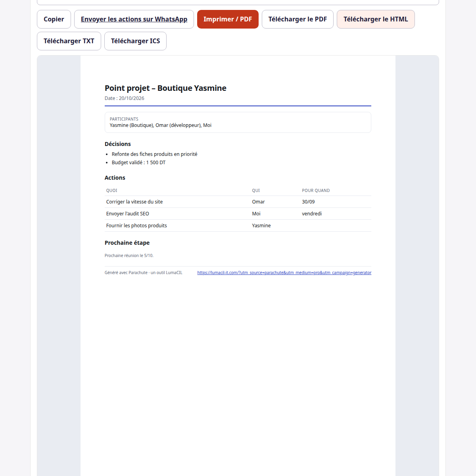Select the Fournir les photos produits cell
Viewport: 476px width, 476px height.
[x=136, y=226]
